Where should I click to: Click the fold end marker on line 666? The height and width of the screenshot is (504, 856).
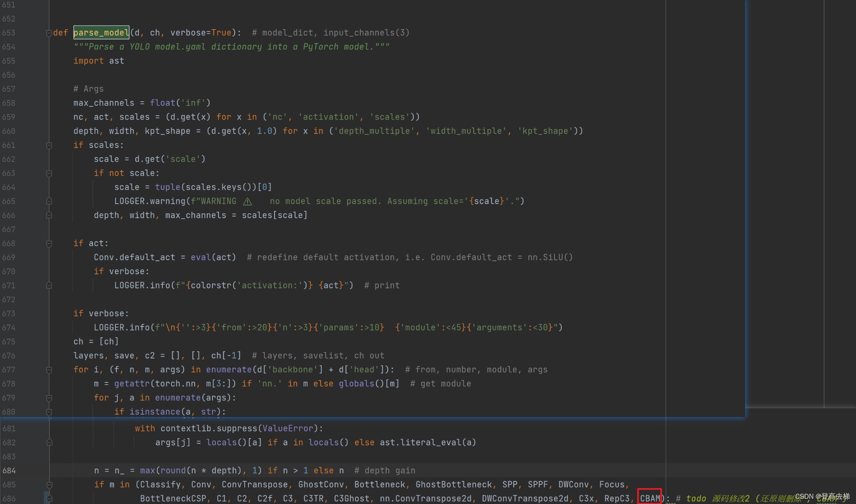point(49,215)
